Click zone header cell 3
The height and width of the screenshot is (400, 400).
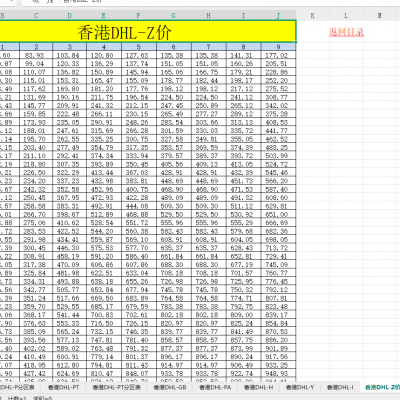click(x=70, y=47)
